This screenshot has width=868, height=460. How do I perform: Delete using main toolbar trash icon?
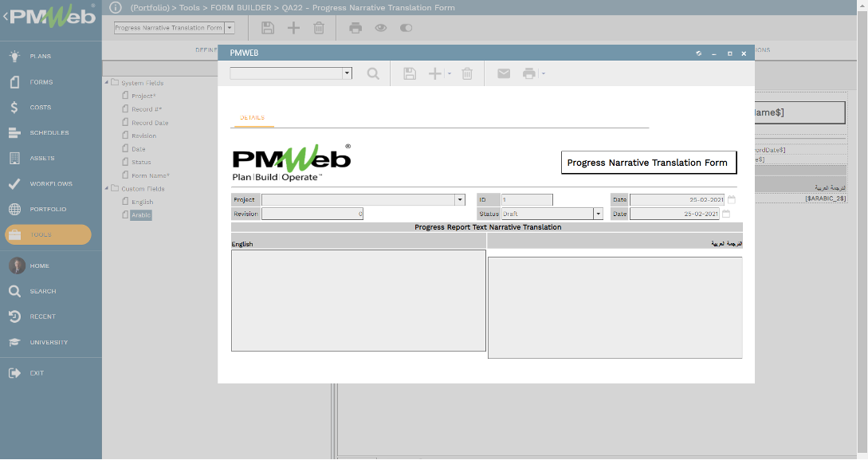point(319,28)
